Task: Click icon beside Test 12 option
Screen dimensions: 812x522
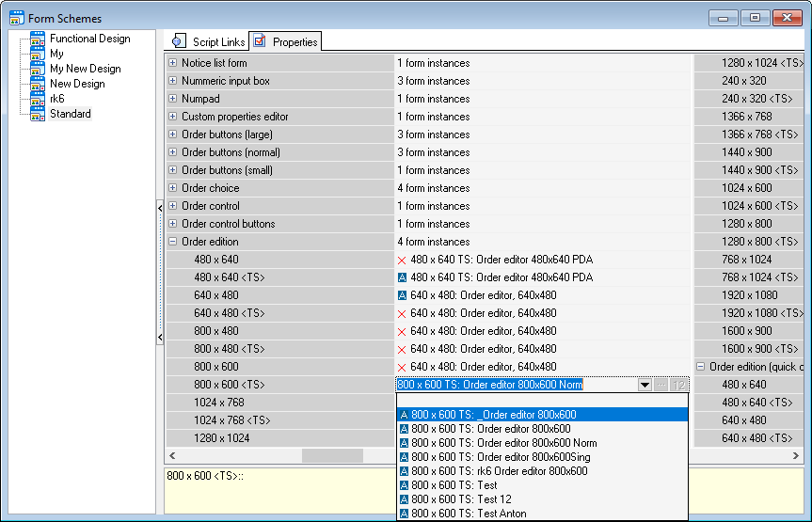Action: (405, 499)
